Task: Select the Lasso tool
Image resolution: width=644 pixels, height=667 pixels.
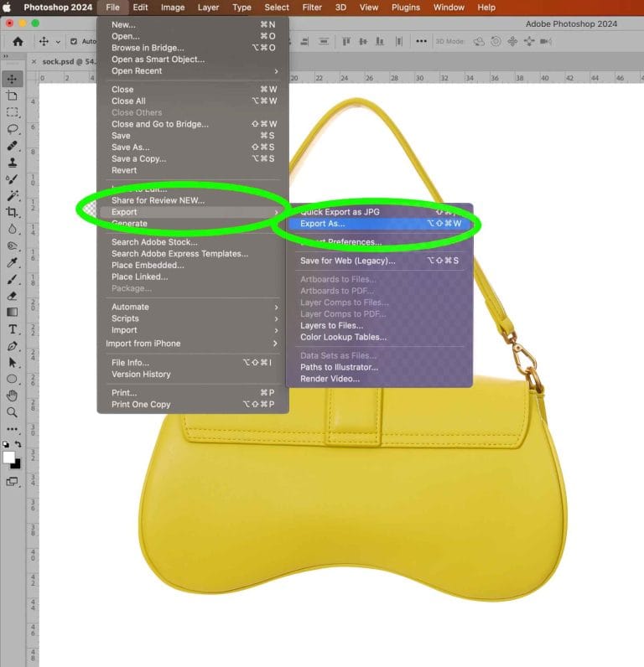Action: tap(12, 129)
